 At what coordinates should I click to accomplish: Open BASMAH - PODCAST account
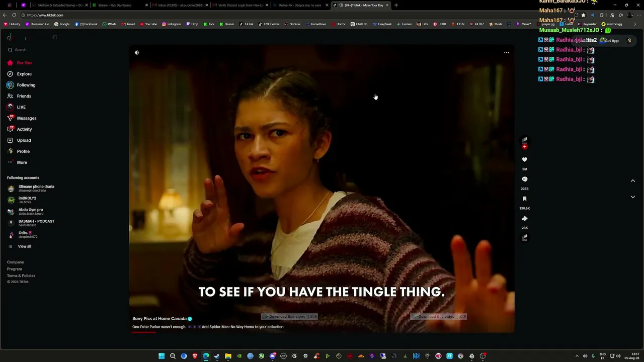click(x=31, y=223)
